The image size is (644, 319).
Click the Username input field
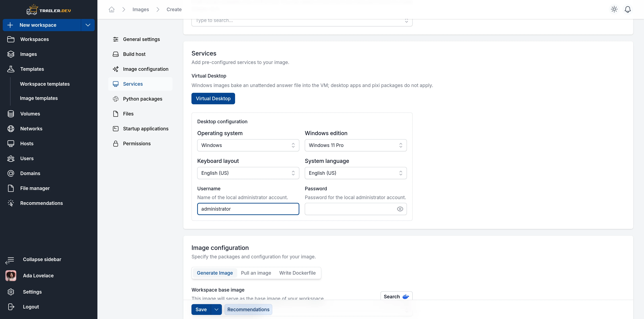(x=248, y=209)
